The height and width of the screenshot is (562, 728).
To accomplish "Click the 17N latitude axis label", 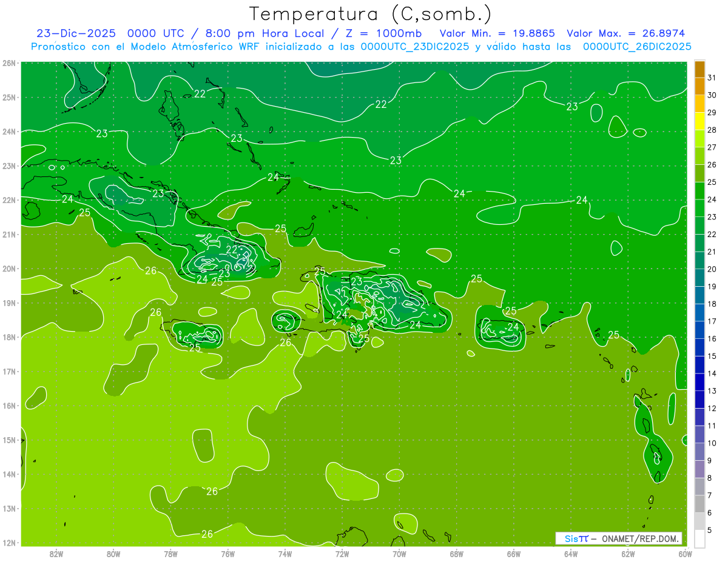I will [x=9, y=372].
